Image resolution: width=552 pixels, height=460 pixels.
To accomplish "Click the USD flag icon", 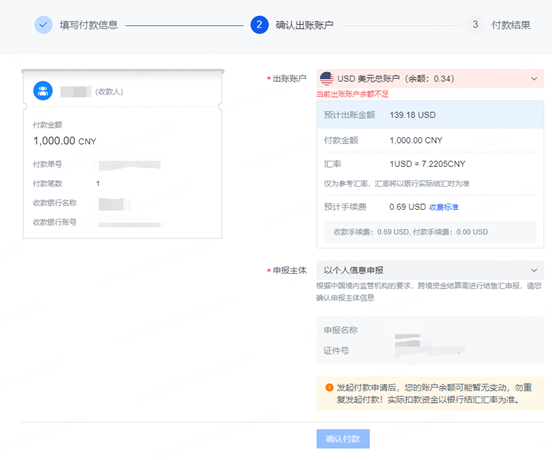I will pos(326,78).
